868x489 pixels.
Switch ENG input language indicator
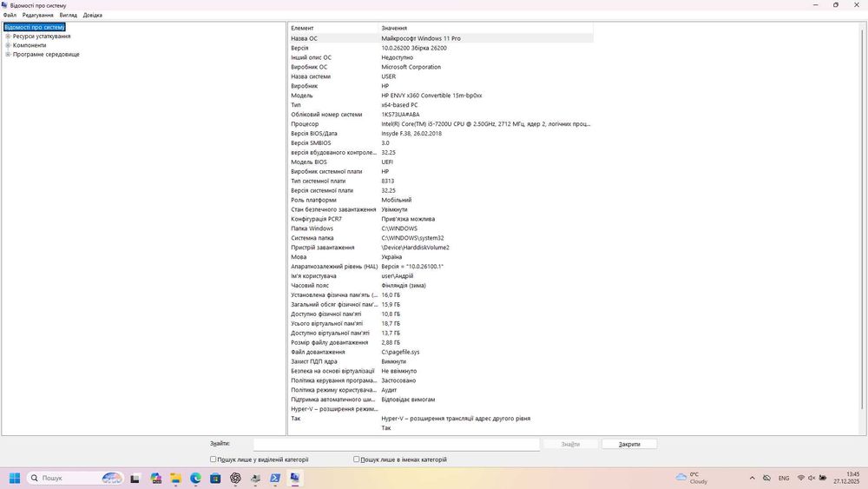tap(784, 478)
